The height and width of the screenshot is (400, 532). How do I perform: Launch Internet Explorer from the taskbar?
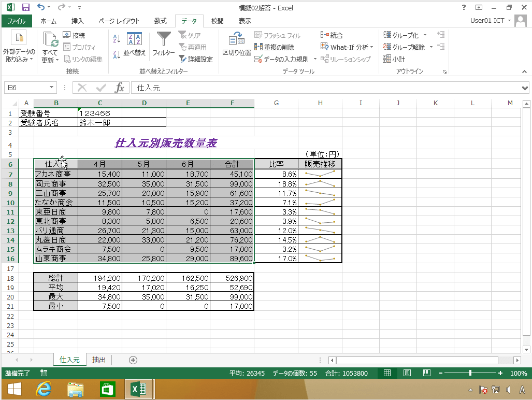(x=44, y=390)
